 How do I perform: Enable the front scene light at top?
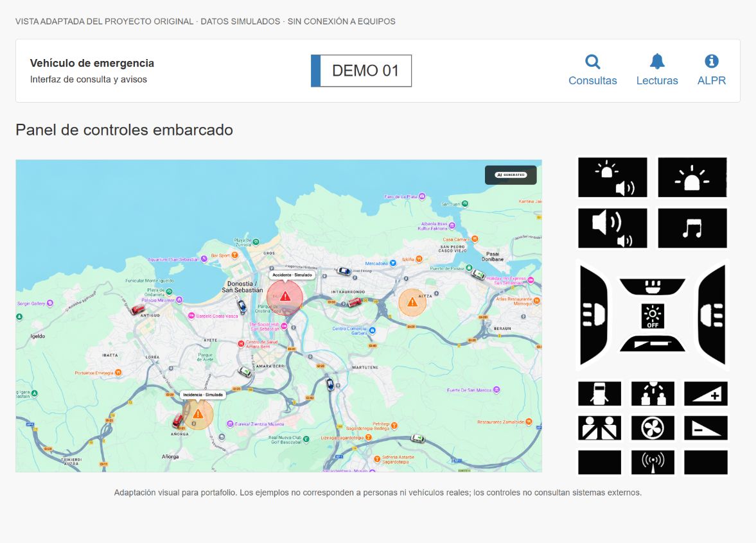click(x=653, y=287)
